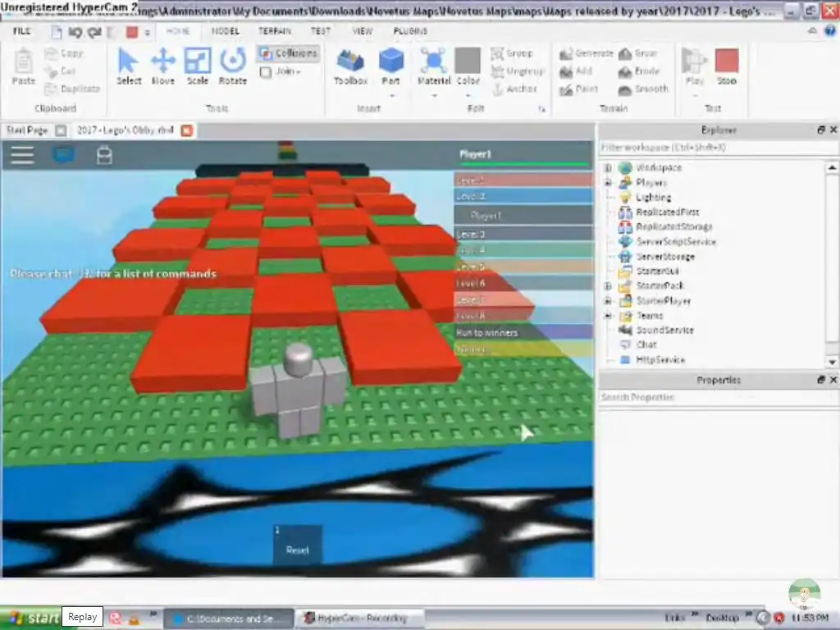Click Run to winners leaderboard entry
This screenshot has height=630, width=840.
click(523, 333)
